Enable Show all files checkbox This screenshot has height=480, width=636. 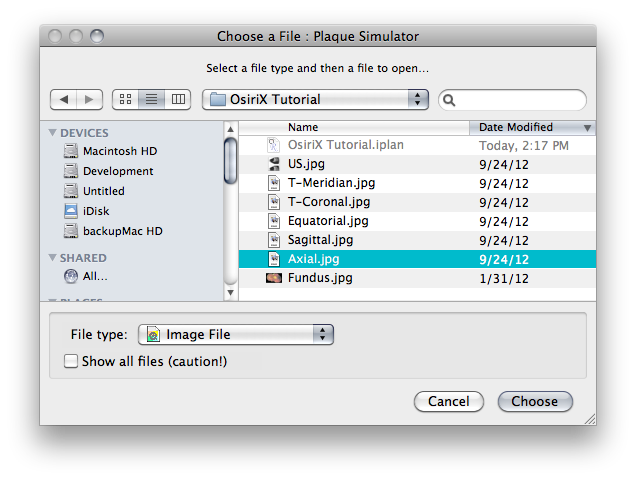tap(71, 361)
